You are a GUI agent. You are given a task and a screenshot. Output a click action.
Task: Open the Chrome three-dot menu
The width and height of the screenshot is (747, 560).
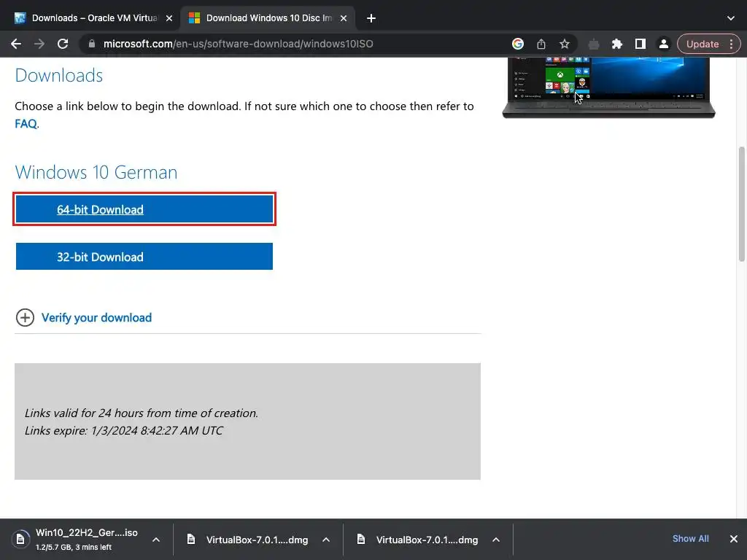pyautogui.click(x=731, y=44)
